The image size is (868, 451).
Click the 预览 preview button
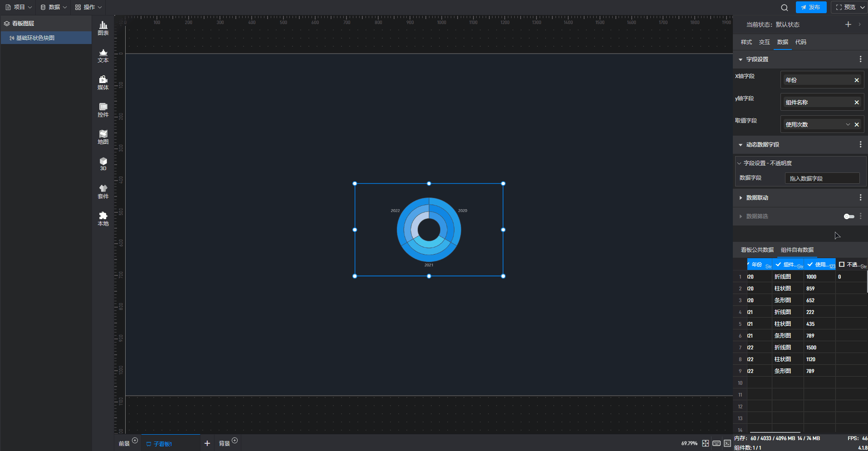[x=846, y=7]
